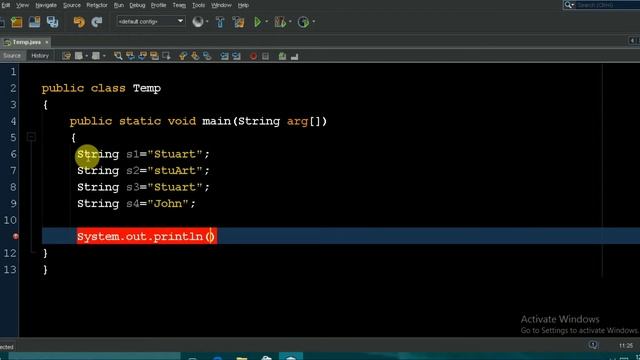Viewport: 640px width, 360px height.
Task: Open the Back navigation dropdown in editor toolbar
Action: coord(87,56)
